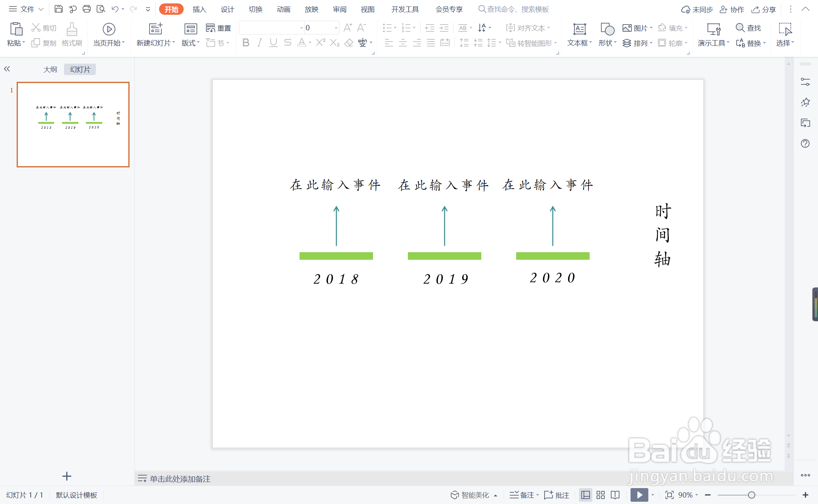Click the zoom slider handle
This screenshot has height=504, width=818.
click(x=752, y=495)
